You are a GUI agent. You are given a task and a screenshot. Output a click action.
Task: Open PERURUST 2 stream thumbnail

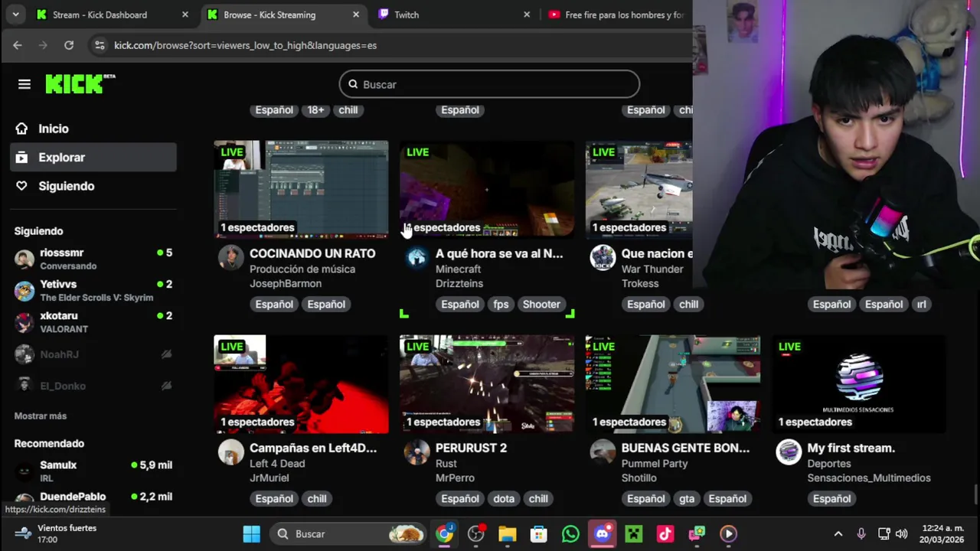[487, 383]
